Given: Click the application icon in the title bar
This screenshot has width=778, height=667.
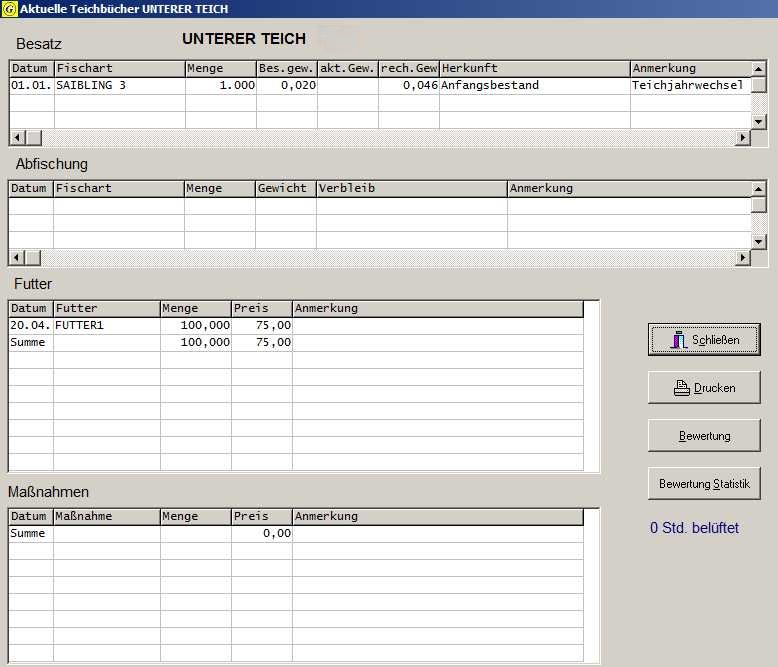Looking at the screenshot, I should tap(9, 9).
